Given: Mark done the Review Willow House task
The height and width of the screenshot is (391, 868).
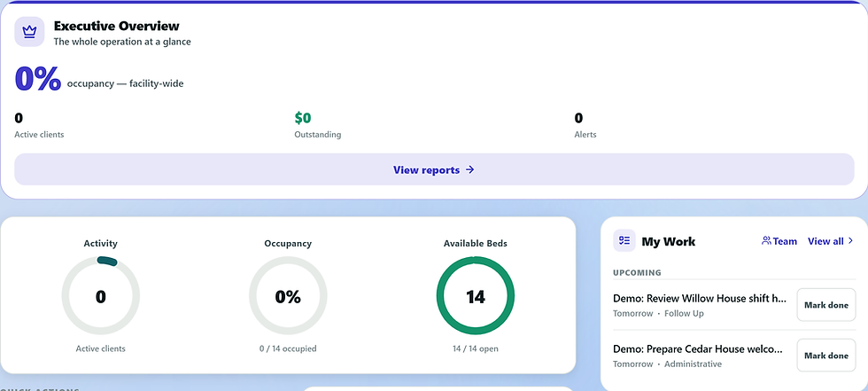Looking at the screenshot, I should (x=825, y=305).
